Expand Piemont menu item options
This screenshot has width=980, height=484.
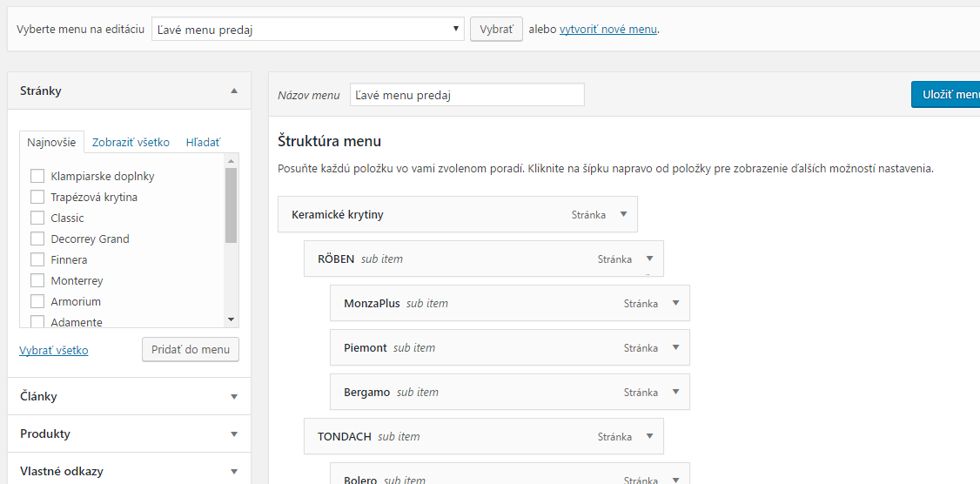[675, 347]
